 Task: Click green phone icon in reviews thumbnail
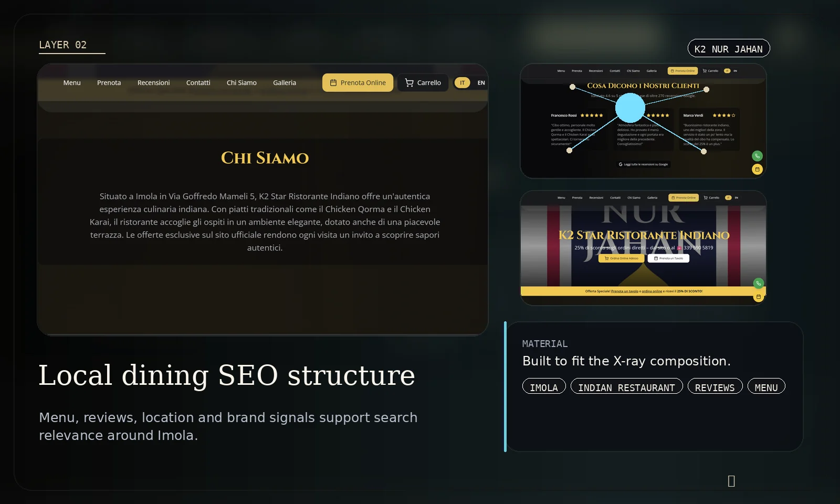click(x=757, y=156)
